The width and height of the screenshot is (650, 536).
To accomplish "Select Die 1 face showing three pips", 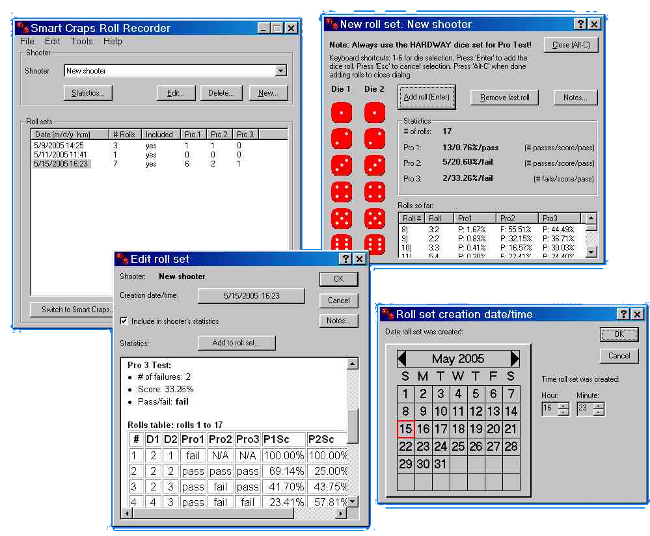I will (342, 165).
